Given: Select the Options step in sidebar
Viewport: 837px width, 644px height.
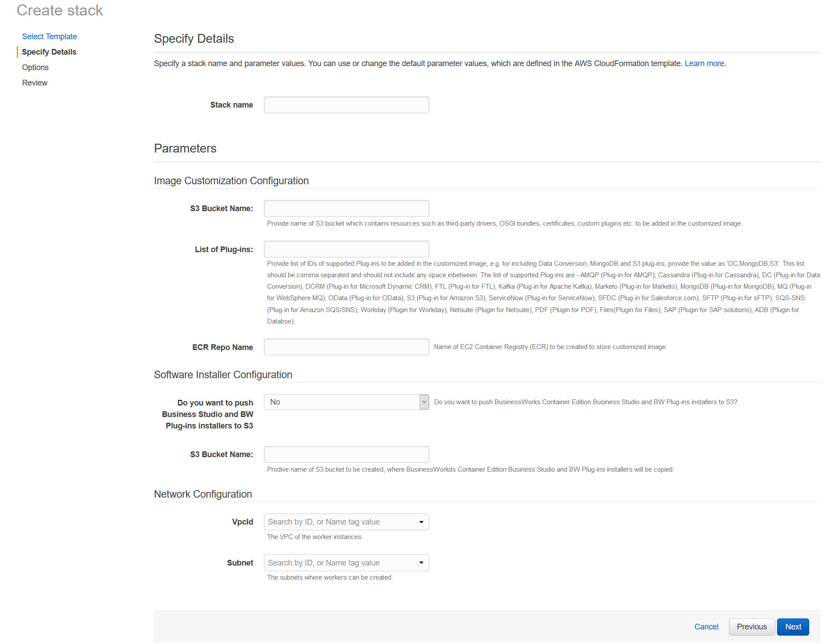Looking at the screenshot, I should 35,67.
